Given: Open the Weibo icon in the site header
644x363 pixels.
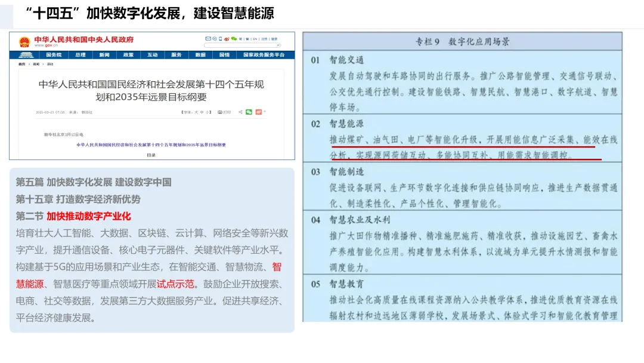Looking at the screenshot, I should tap(227, 39).
